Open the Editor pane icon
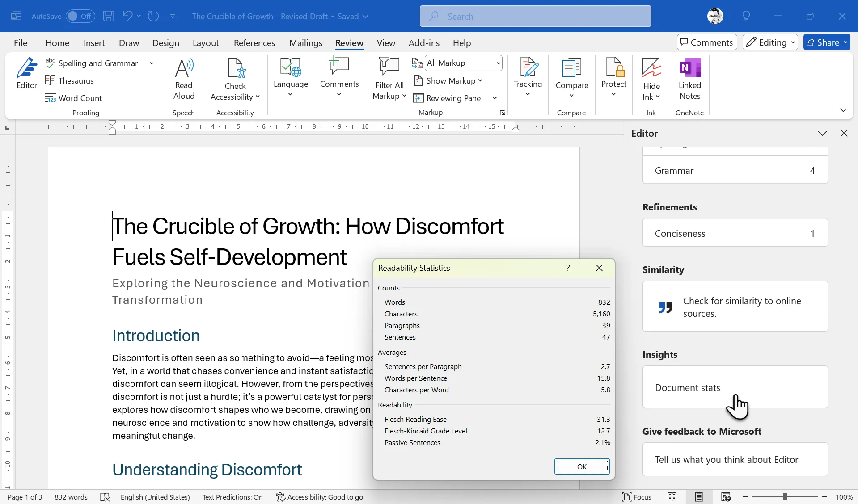Screen dimensions: 858x504 27,74
